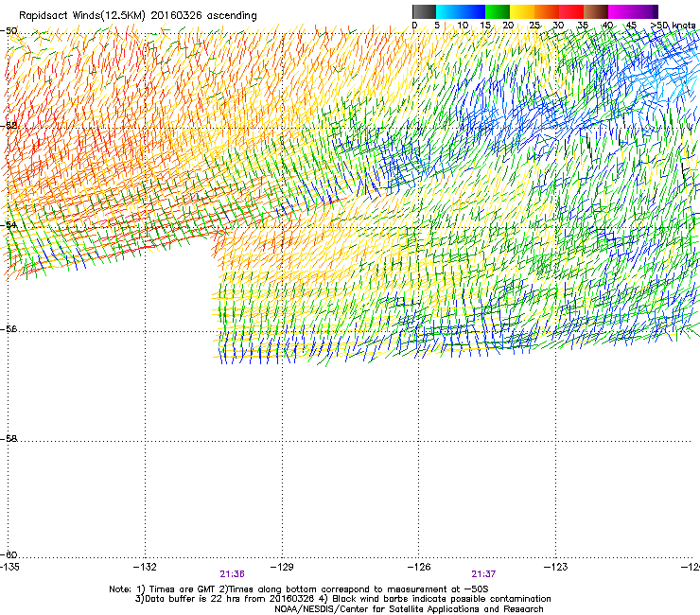This screenshot has height=615, width=700.
Task: Click the legend number 10
Action: (463, 26)
